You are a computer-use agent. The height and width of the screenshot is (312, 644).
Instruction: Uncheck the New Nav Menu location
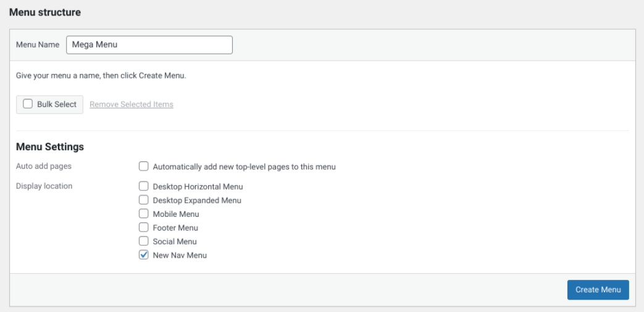tap(143, 255)
